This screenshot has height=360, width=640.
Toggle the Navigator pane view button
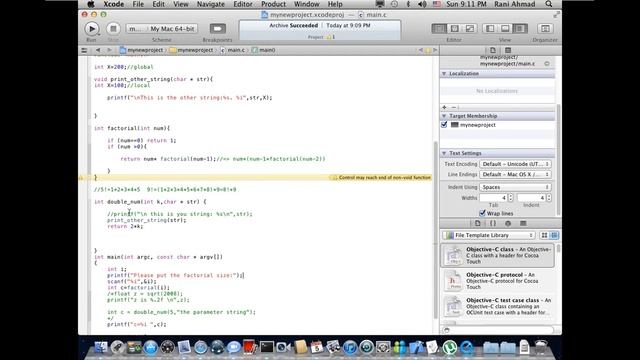point(490,29)
